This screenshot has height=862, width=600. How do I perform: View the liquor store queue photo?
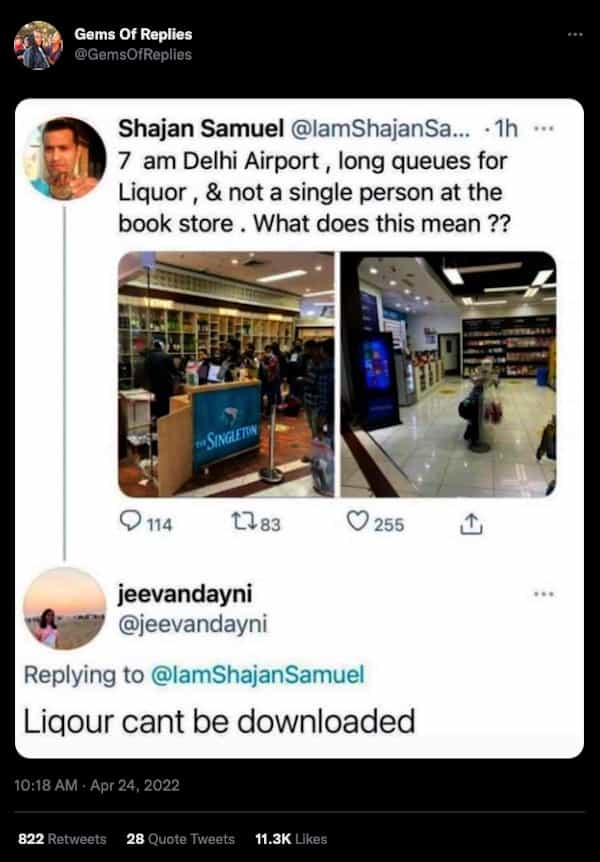tap(226, 374)
